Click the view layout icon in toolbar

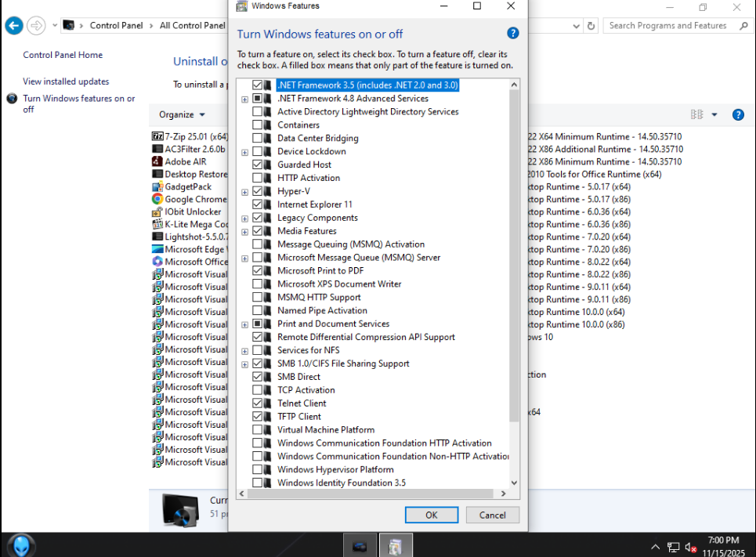(696, 115)
